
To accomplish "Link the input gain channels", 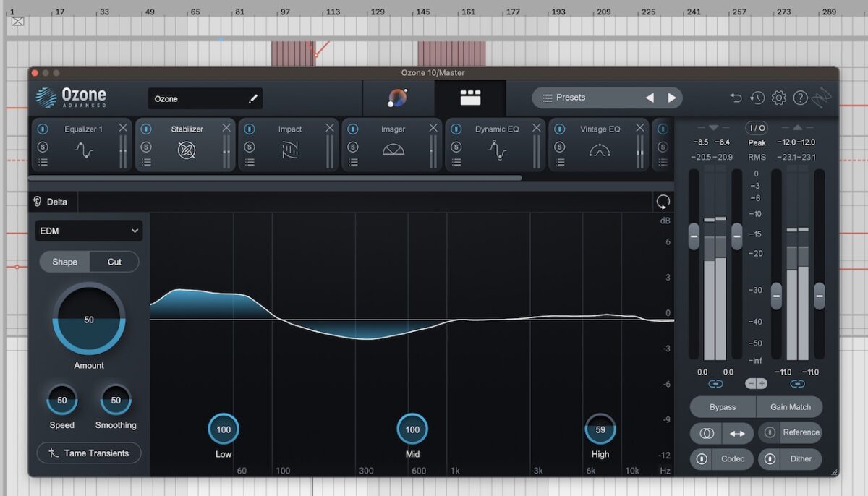I will point(715,384).
